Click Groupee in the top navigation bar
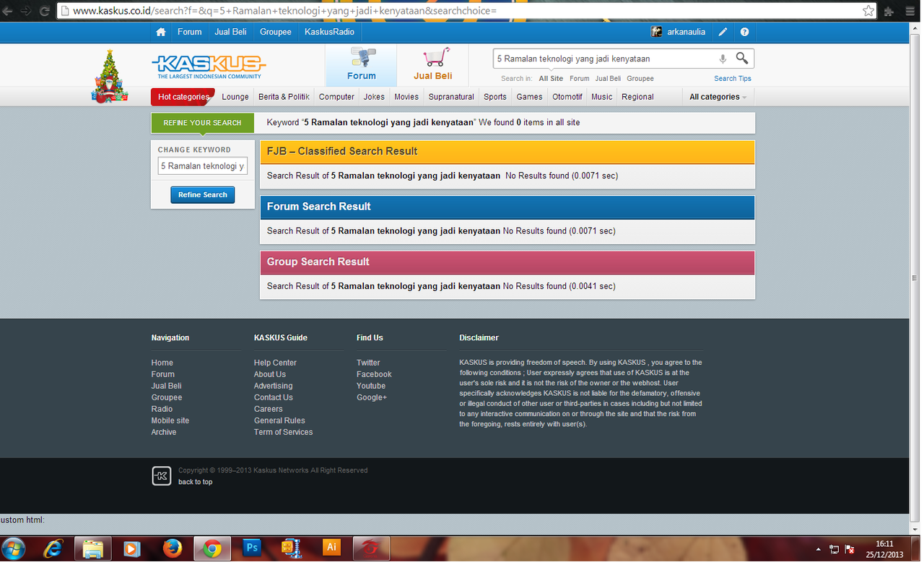 (x=275, y=32)
